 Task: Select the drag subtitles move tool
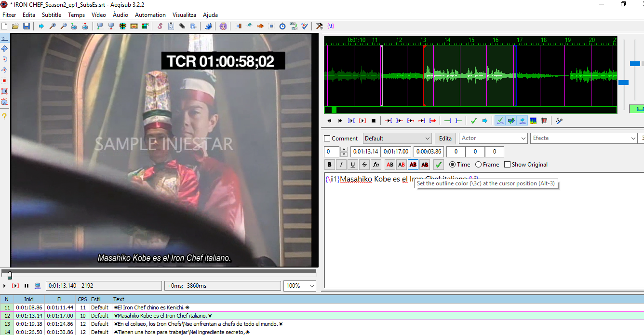click(4, 49)
